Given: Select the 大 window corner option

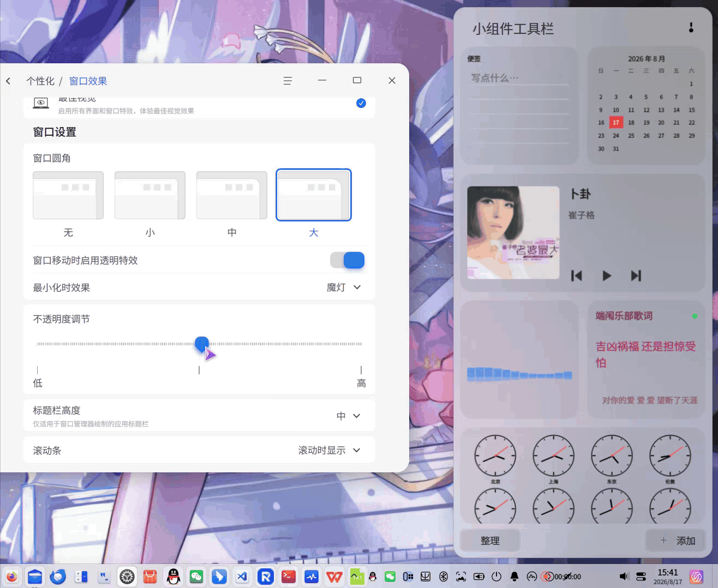Looking at the screenshot, I should tap(314, 195).
